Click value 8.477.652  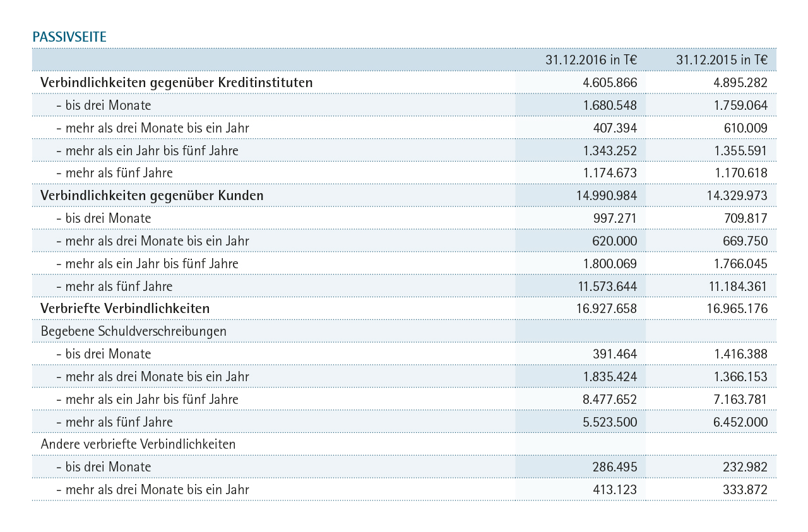point(611,399)
